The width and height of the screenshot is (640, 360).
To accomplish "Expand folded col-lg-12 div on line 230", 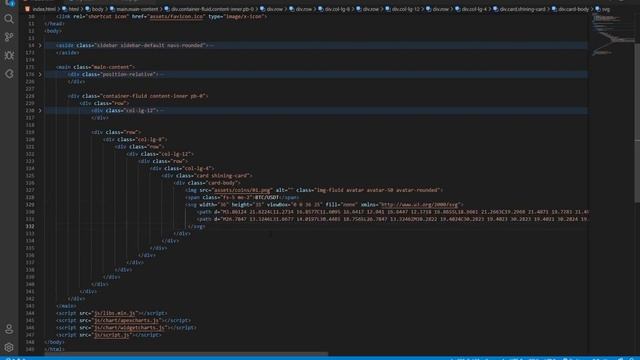I will [40, 111].
